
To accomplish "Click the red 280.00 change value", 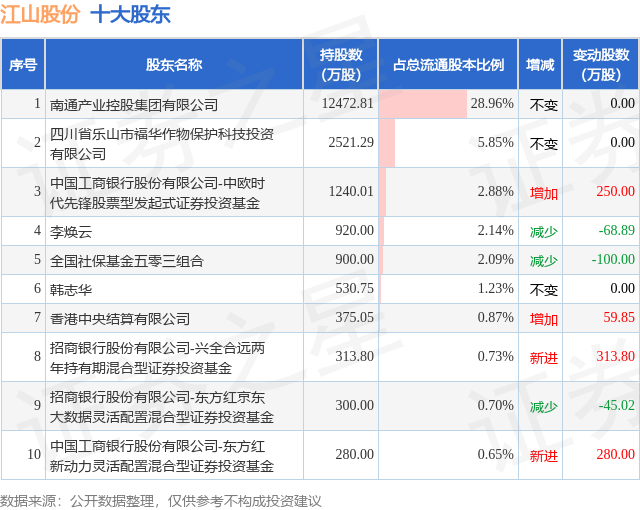I will tap(616, 454).
